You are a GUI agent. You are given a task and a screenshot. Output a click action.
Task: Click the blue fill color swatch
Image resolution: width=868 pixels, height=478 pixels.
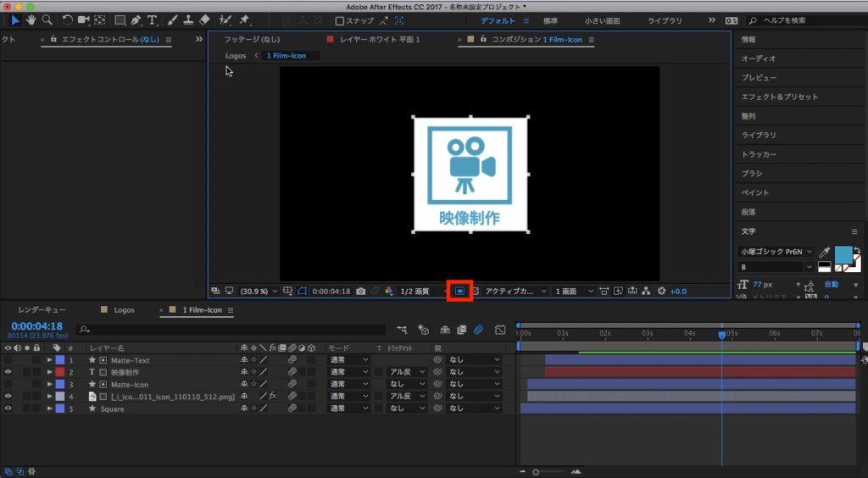pos(843,254)
